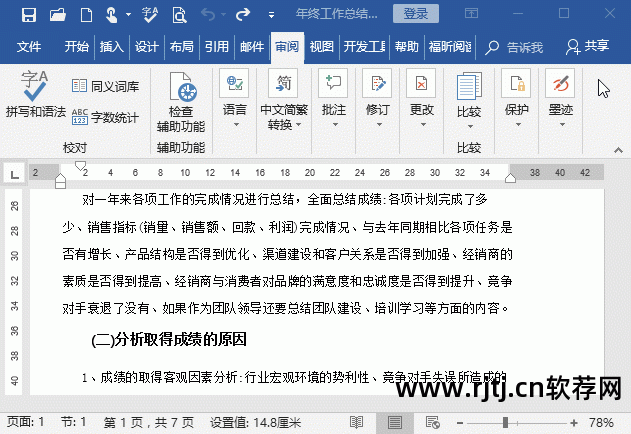Expand the 保护 dropdown arrow
The image size is (631, 434).
518,125
